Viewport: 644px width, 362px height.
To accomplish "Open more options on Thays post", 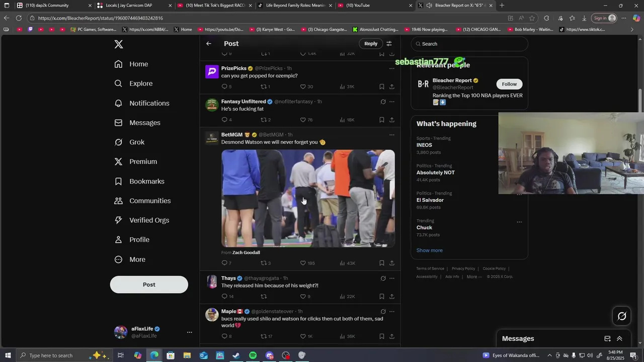I will point(392,279).
